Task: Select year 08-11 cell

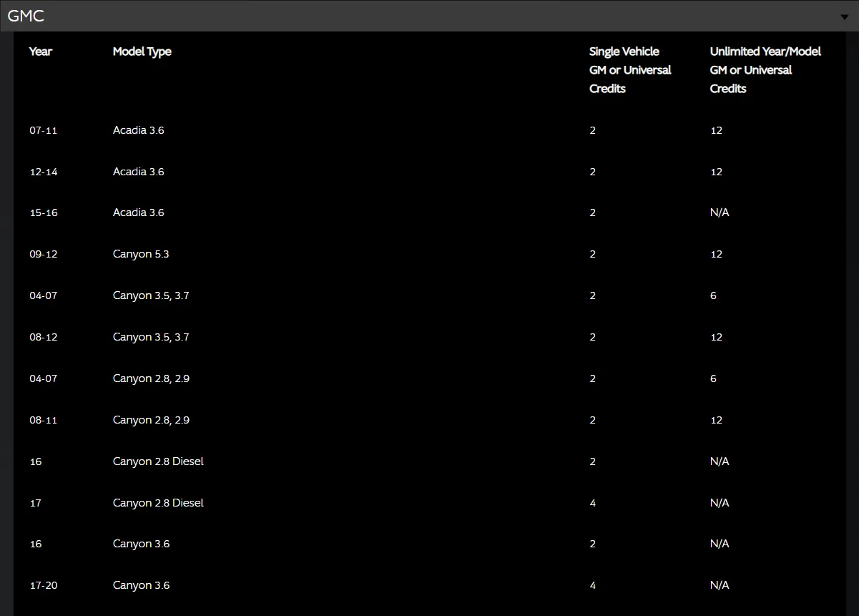Action: pyautogui.click(x=43, y=421)
